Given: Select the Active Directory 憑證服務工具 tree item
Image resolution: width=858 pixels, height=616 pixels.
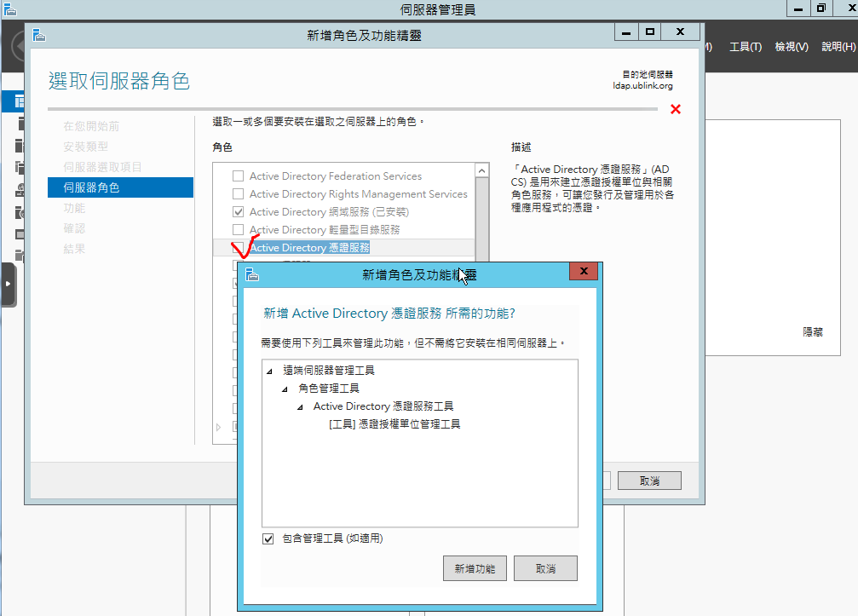Looking at the screenshot, I should tap(383, 406).
